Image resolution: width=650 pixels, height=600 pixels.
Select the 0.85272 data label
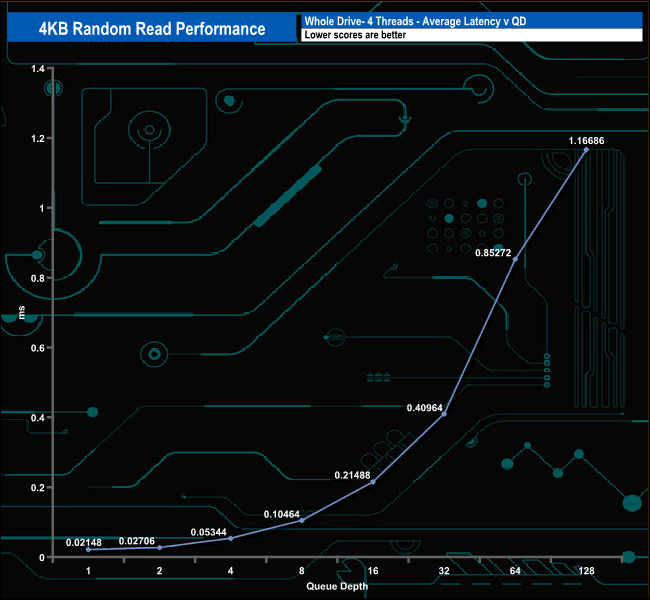[x=493, y=253]
